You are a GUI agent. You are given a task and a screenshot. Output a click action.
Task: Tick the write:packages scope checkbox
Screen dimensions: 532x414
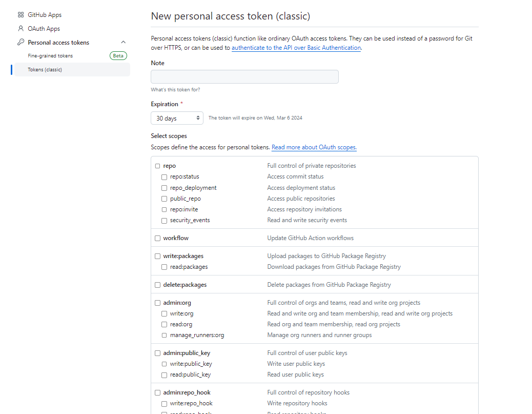[158, 256]
